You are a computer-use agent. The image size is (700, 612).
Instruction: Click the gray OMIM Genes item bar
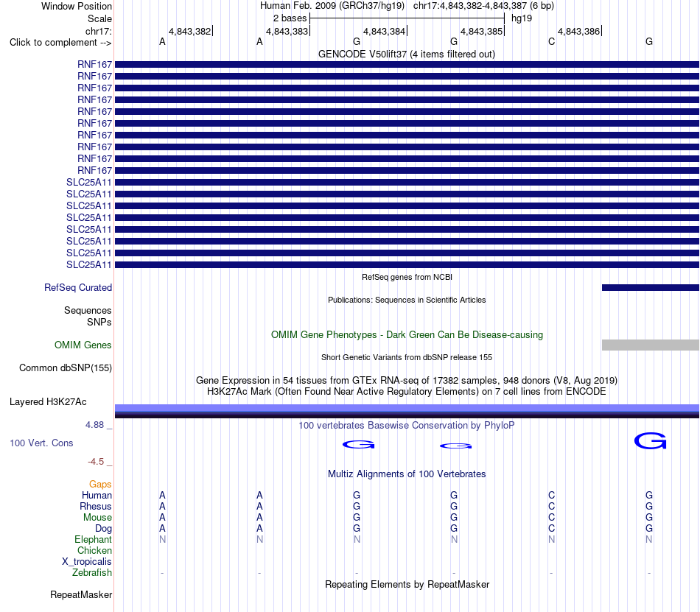click(651, 345)
